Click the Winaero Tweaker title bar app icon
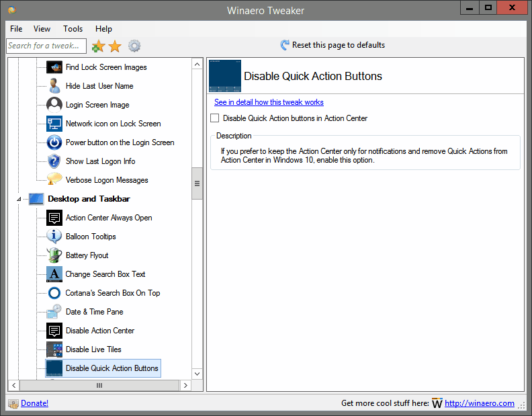The height and width of the screenshot is (416, 532). coord(12,10)
